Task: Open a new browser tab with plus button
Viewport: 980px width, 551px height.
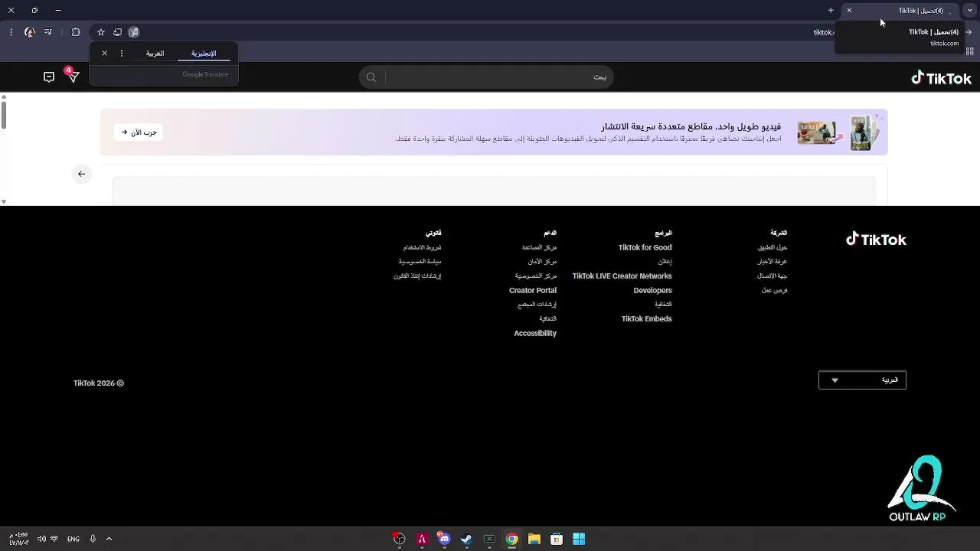Action: tap(831, 11)
